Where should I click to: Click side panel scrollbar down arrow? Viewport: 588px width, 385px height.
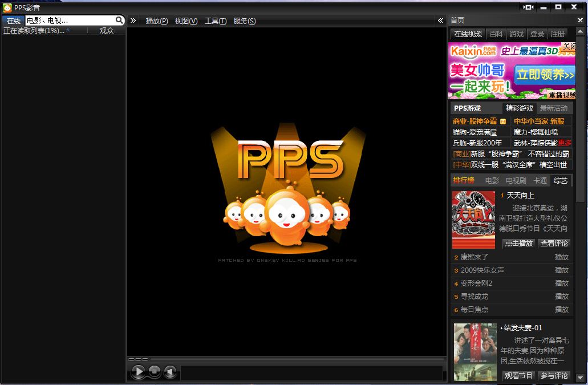pos(580,378)
